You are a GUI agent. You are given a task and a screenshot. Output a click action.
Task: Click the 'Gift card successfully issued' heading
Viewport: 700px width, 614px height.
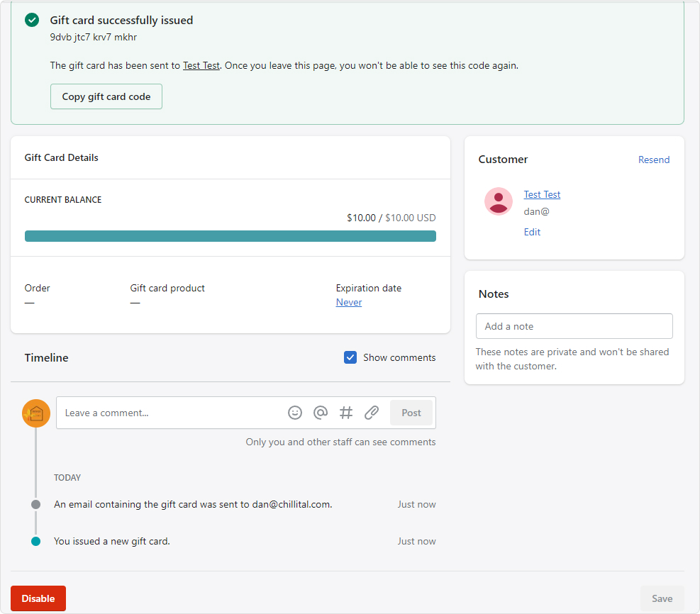click(121, 20)
